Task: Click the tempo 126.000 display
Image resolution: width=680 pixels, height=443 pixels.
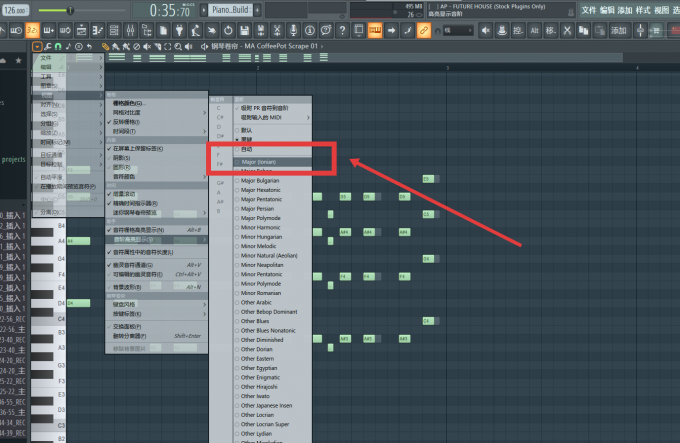Action: tap(15, 10)
